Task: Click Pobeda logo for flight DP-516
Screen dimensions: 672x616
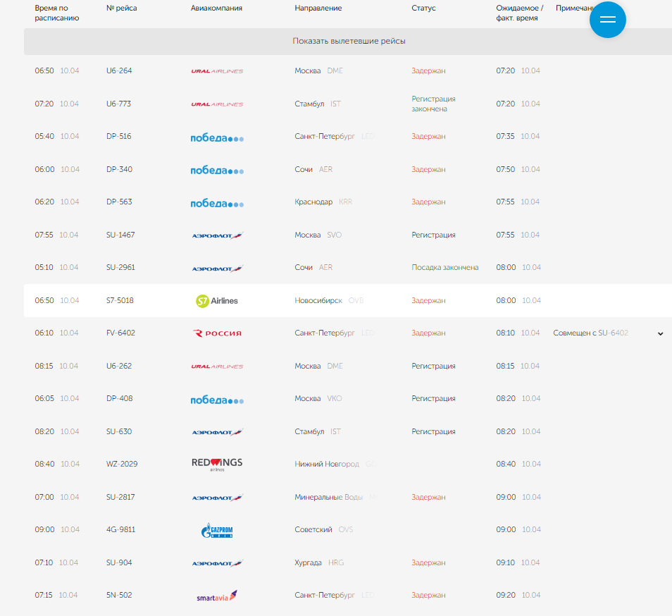Action: pos(217,137)
